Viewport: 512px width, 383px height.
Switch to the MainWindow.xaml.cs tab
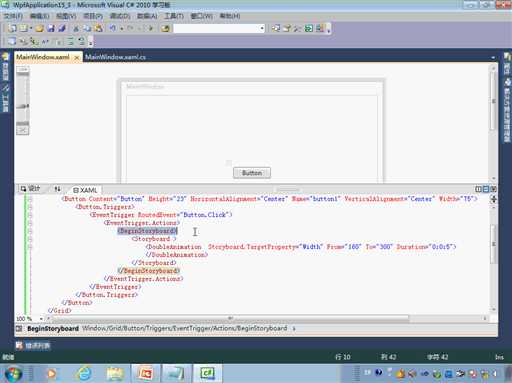point(115,57)
